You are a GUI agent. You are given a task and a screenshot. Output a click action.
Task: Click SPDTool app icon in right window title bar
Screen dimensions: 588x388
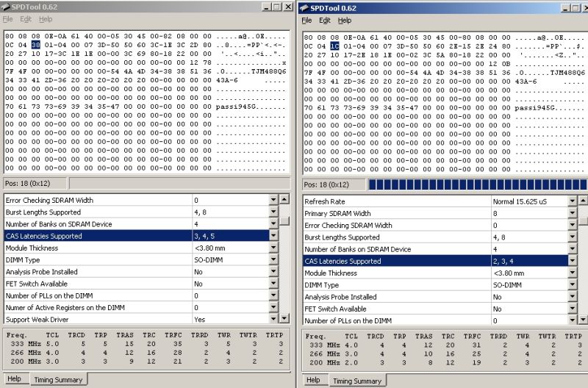[x=304, y=8]
